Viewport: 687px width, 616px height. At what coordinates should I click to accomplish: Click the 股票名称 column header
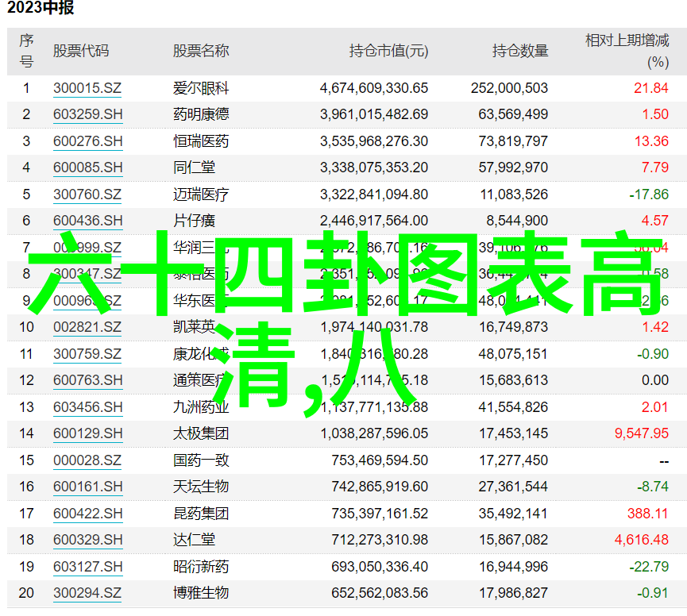tap(201, 51)
